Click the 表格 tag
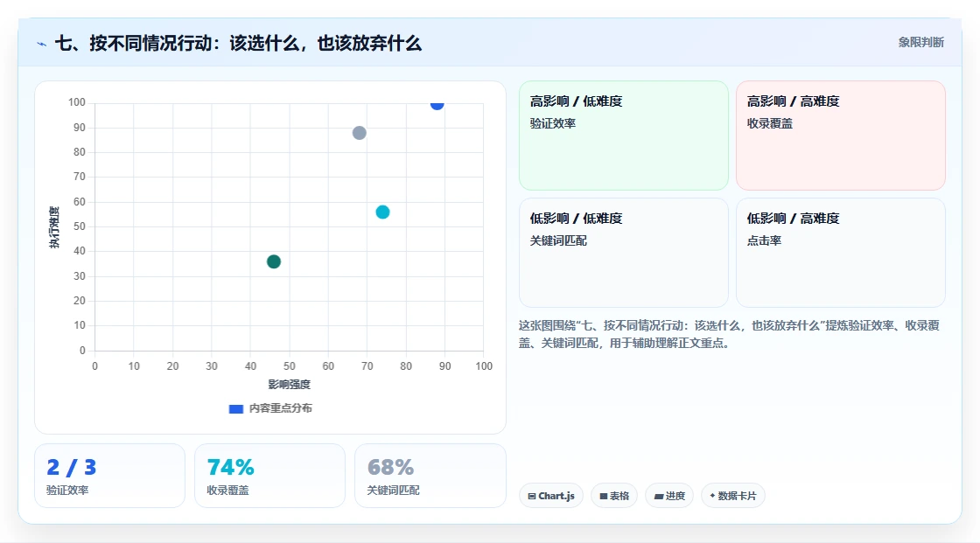The image size is (980, 543). [x=614, y=496]
